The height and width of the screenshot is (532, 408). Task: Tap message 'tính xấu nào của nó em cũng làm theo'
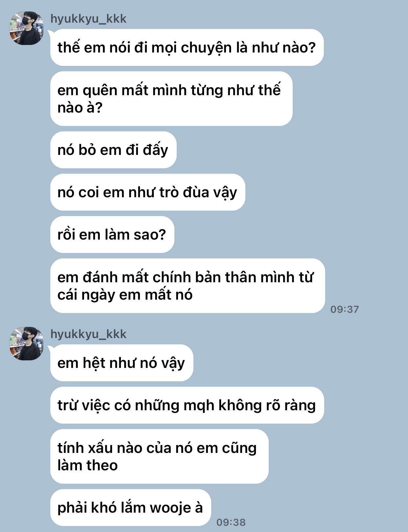[159, 456]
